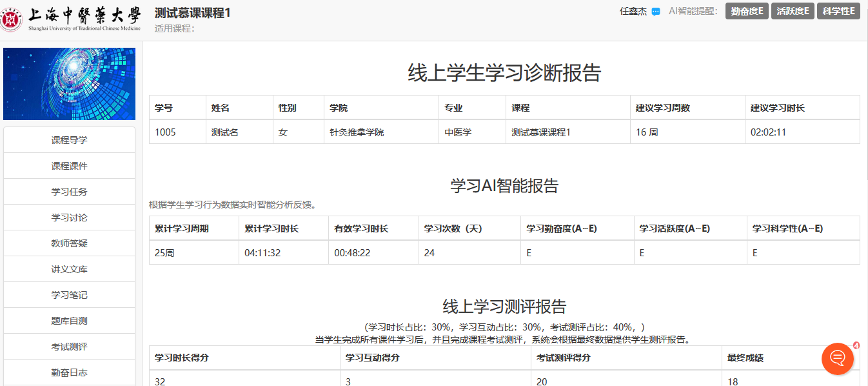Open 讲义文库 in the sidebar
The width and height of the screenshot is (868, 386).
click(70, 269)
